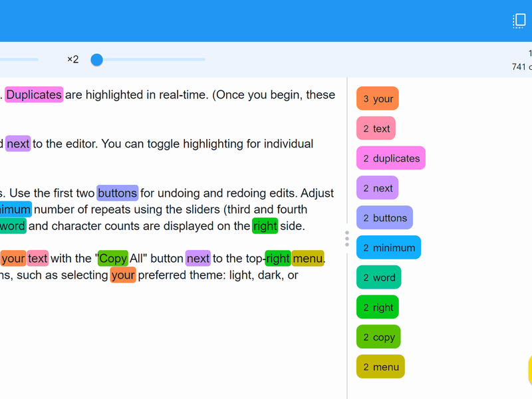Toggle highlighting for the "2 text" chip
The width and height of the screenshot is (532, 399).
[375, 128]
